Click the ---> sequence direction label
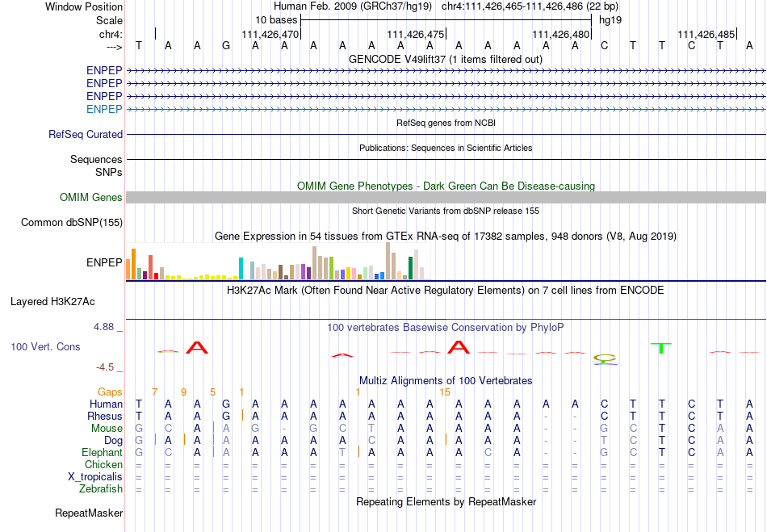 point(114,47)
